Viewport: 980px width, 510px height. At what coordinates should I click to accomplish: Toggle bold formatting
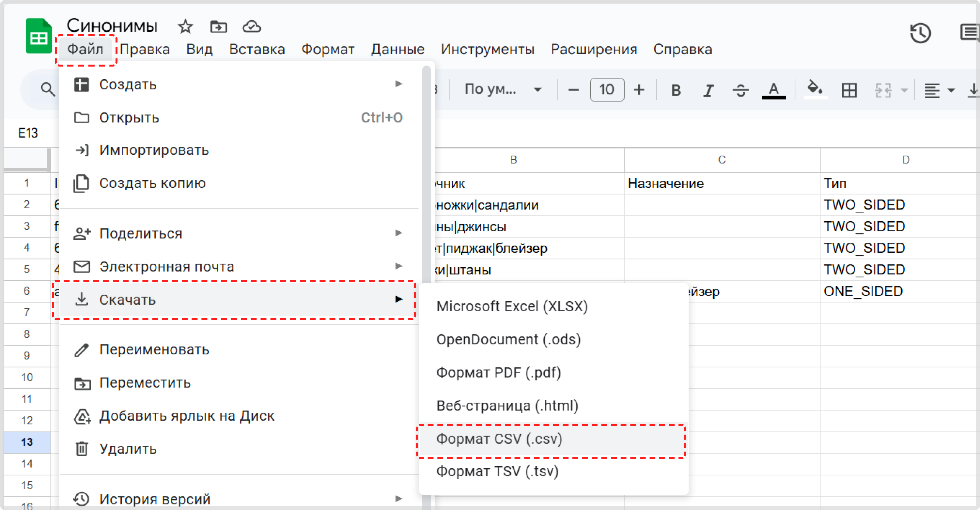(676, 90)
